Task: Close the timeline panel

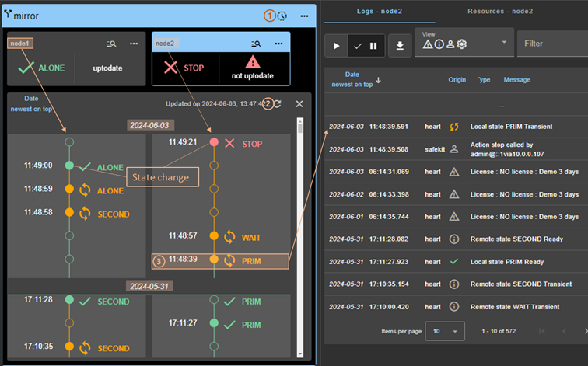Action: click(299, 103)
